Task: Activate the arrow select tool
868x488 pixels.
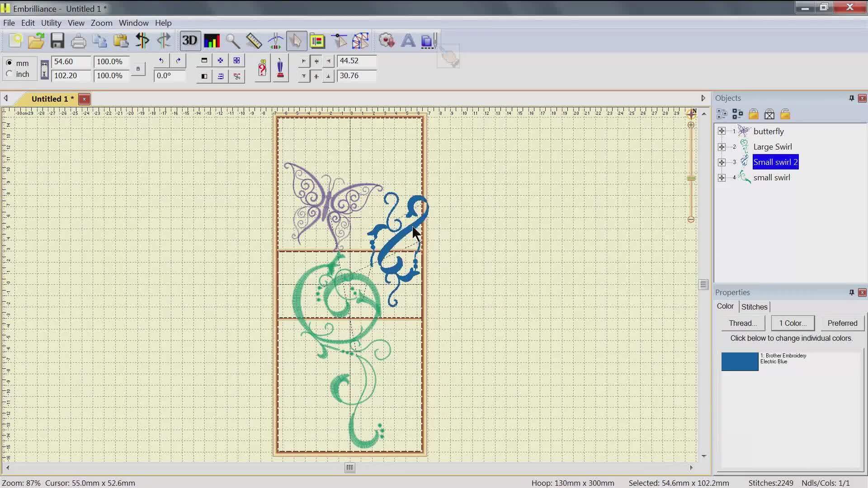Action: [x=296, y=41]
